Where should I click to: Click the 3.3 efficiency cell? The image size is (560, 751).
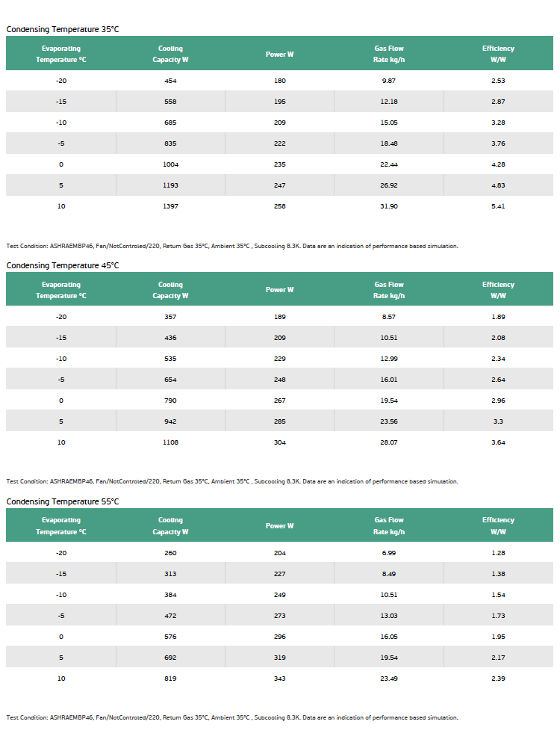tap(498, 421)
